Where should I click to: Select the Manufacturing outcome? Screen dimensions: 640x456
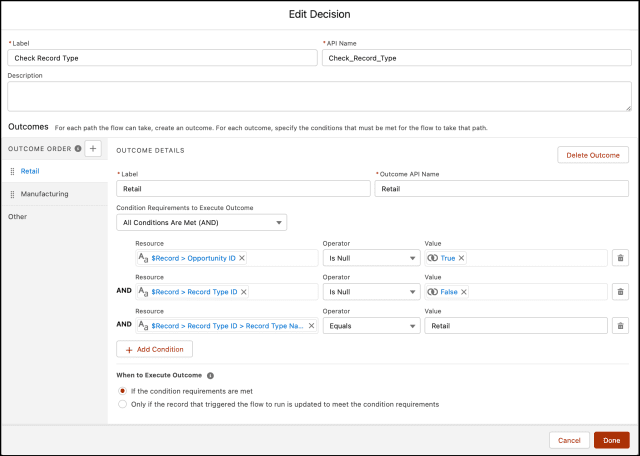click(x=45, y=194)
